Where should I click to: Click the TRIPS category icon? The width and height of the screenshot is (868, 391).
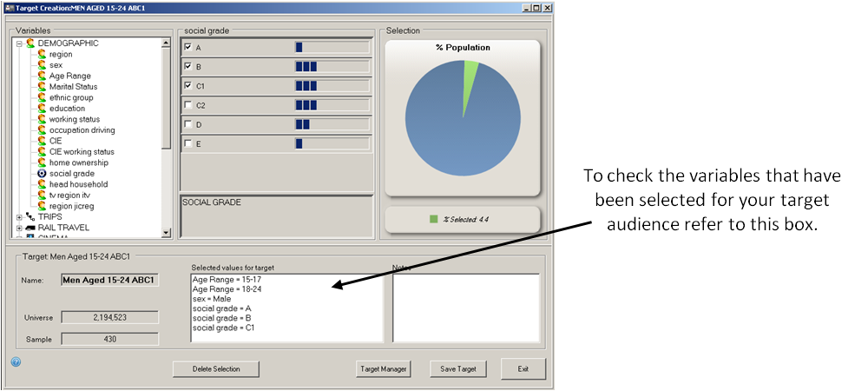(x=30, y=216)
